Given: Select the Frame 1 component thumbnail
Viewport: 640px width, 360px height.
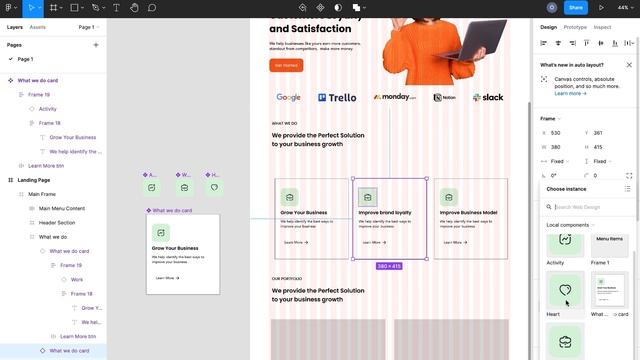Looking at the screenshot, I should tap(609, 246).
